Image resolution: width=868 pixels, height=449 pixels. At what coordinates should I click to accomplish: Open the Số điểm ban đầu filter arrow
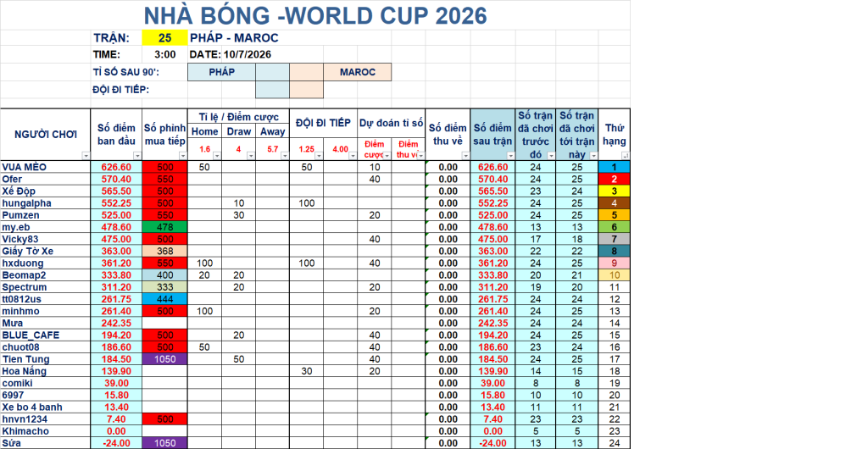[137, 156]
